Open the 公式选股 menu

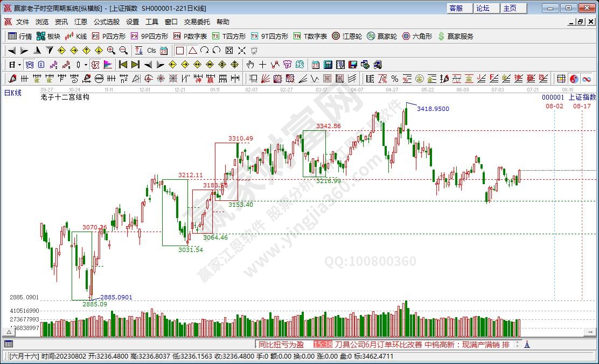(x=107, y=22)
